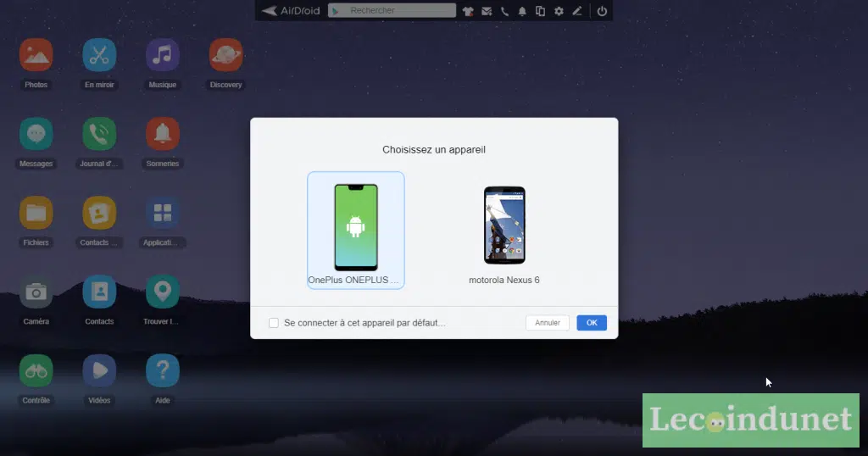Screen dimensions: 868x456
Task: Click the power sign-out icon
Action: click(x=602, y=11)
